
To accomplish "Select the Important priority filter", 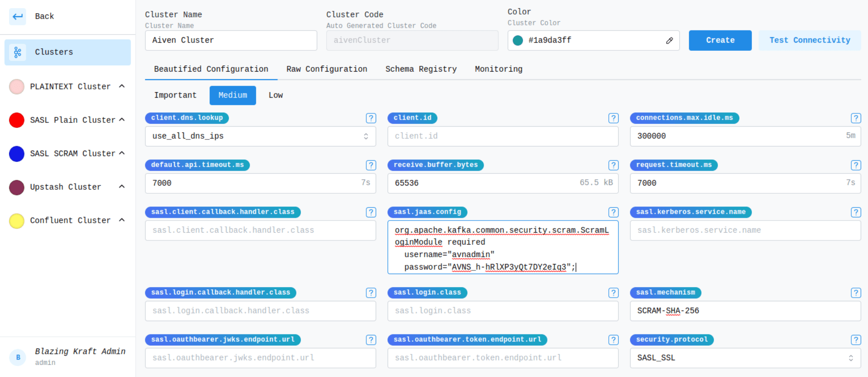I will point(175,95).
